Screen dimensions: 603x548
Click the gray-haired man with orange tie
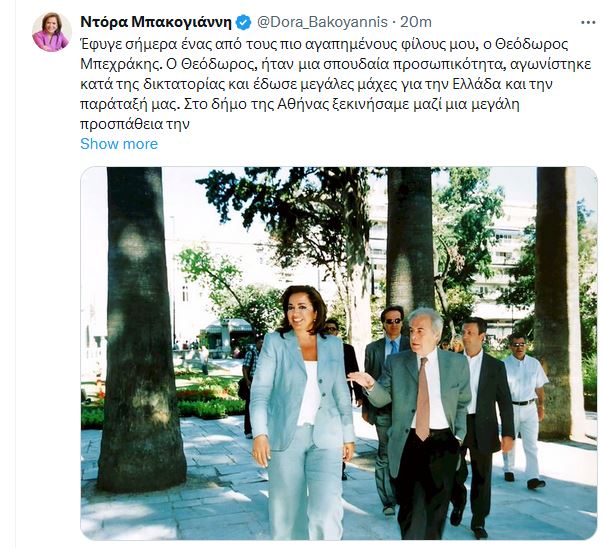click(420, 423)
